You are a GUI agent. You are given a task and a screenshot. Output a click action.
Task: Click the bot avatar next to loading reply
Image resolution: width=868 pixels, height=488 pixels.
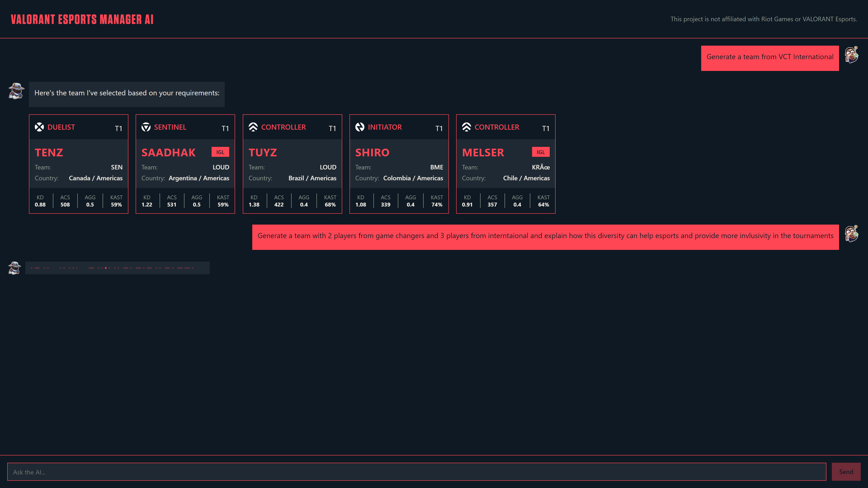click(x=14, y=268)
